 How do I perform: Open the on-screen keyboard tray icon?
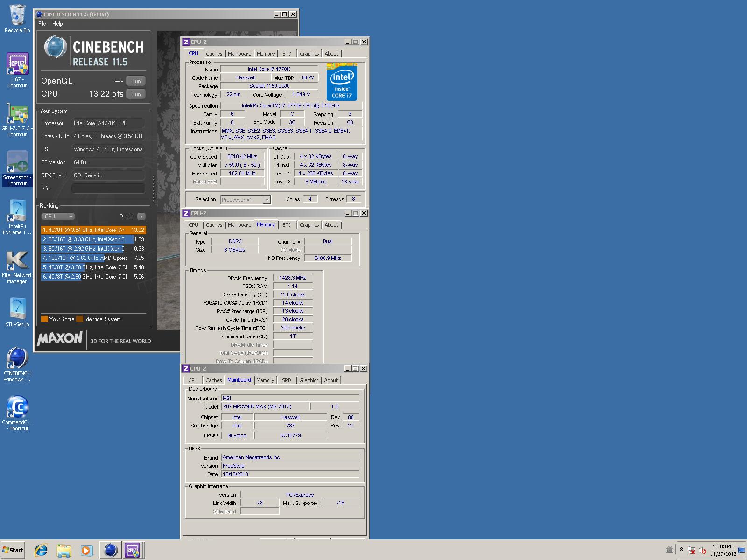669,550
